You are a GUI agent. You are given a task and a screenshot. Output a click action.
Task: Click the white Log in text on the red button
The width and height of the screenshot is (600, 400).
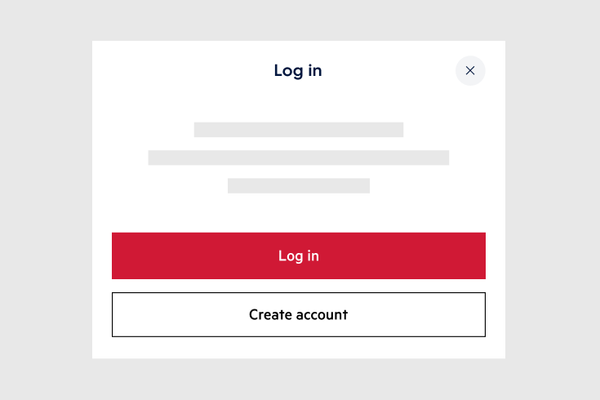(298, 256)
